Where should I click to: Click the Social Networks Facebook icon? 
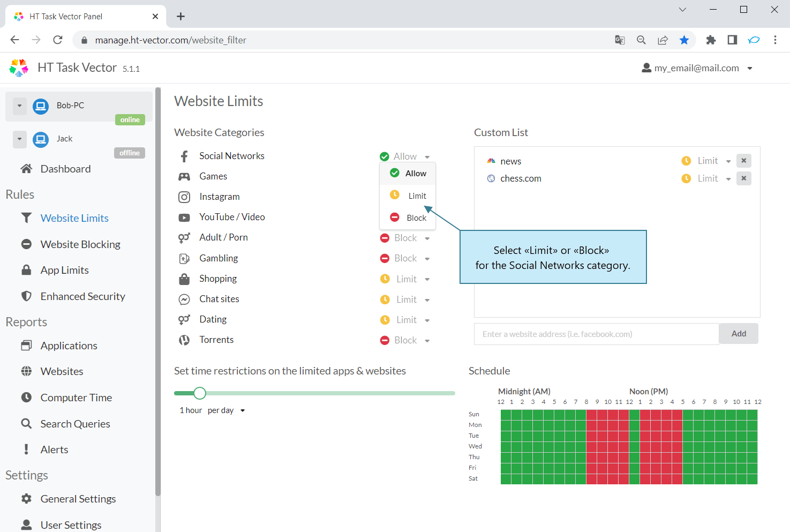(184, 156)
